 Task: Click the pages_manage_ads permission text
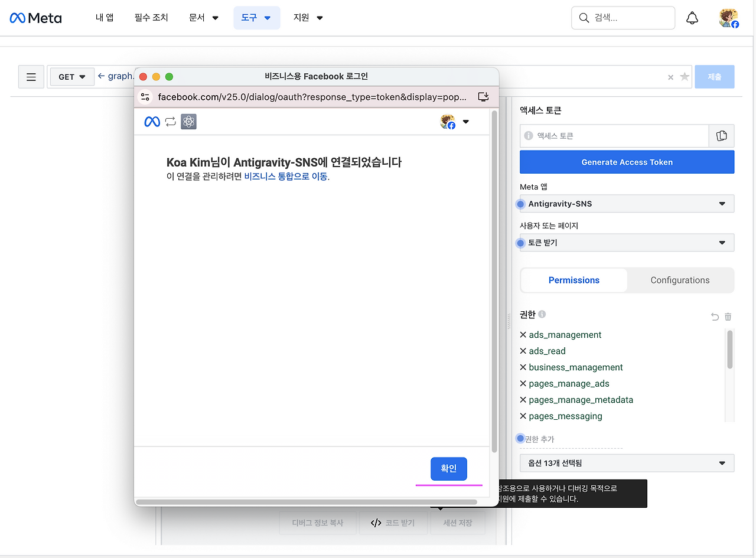(569, 384)
